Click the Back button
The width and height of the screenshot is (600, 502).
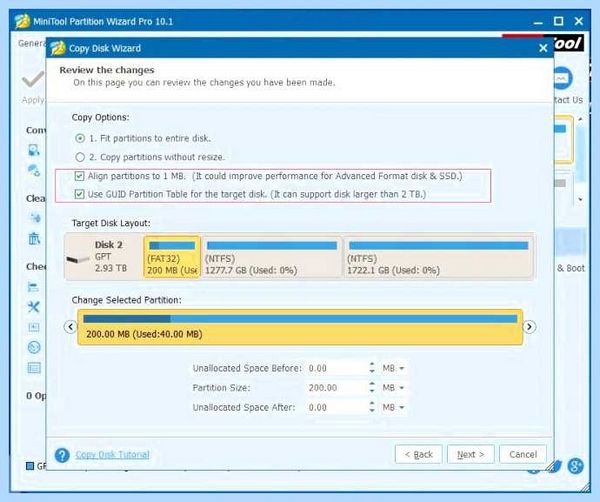tap(419, 454)
